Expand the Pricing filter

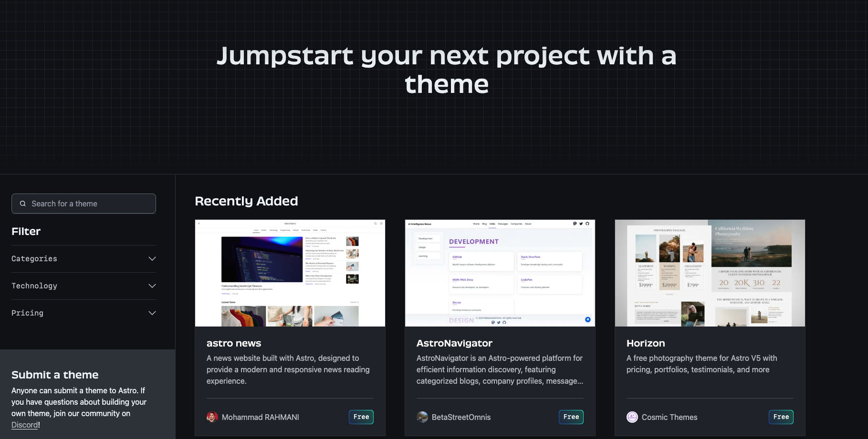click(84, 313)
